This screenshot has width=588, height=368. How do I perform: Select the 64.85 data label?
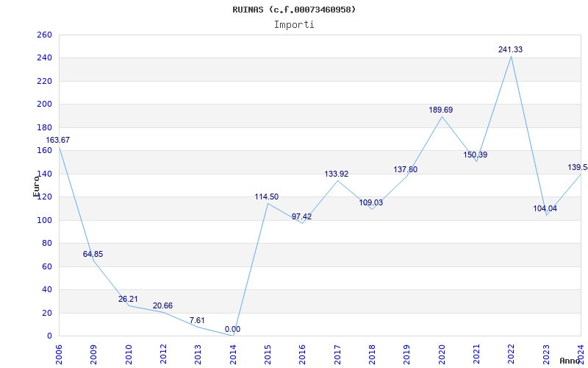tap(93, 254)
